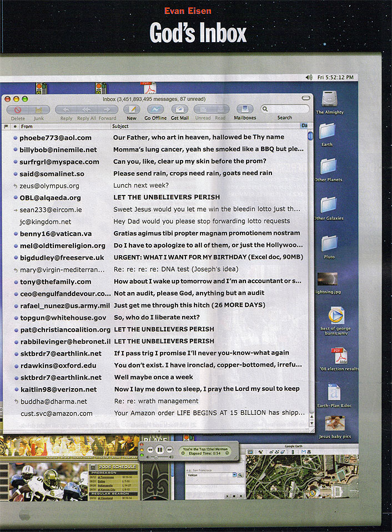Select email from OBL@alqaeda.org
Image resolution: width=392 pixels, height=532 pixels.
[155, 198]
